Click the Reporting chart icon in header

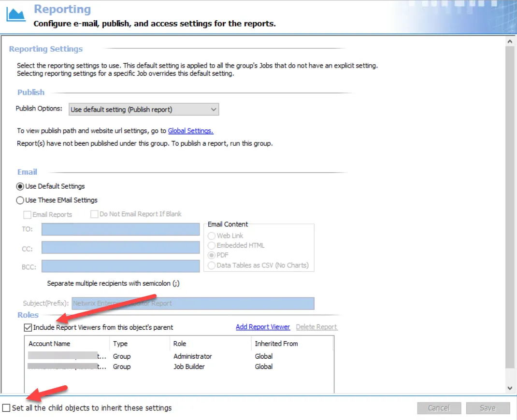pyautogui.click(x=16, y=14)
